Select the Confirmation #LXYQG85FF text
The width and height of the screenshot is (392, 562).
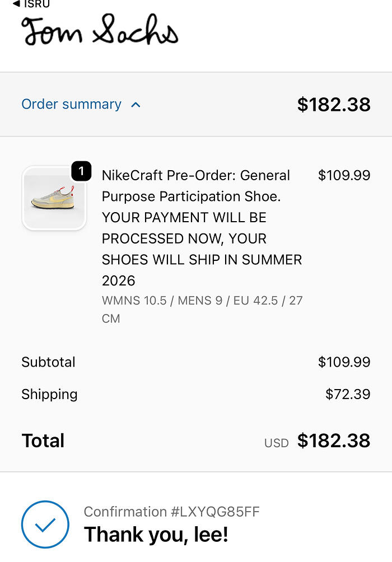171,512
